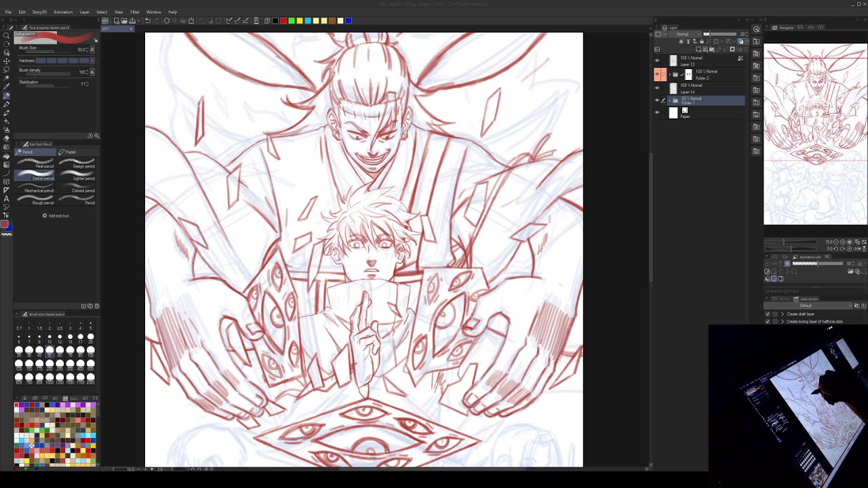Expand Create toning layer of halftone dots
This screenshot has height=488, width=868.
[x=783, y=322]
